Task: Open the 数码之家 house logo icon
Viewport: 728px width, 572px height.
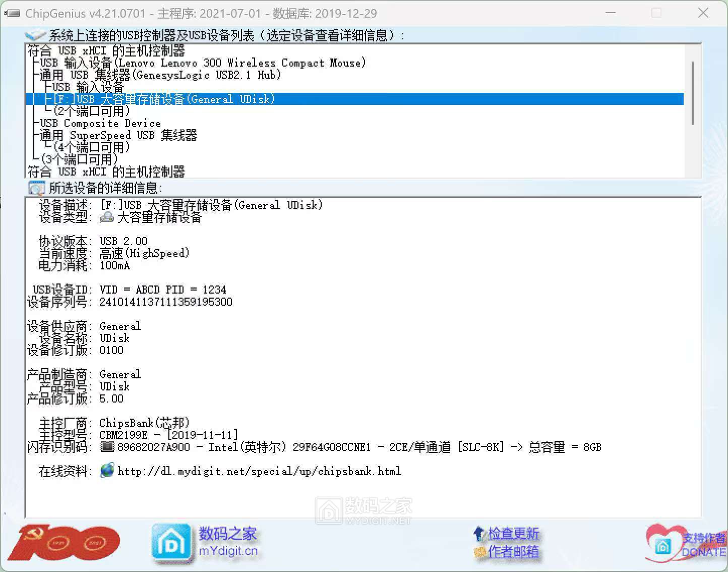Action: pyautogui.click(x=172, y=543)
